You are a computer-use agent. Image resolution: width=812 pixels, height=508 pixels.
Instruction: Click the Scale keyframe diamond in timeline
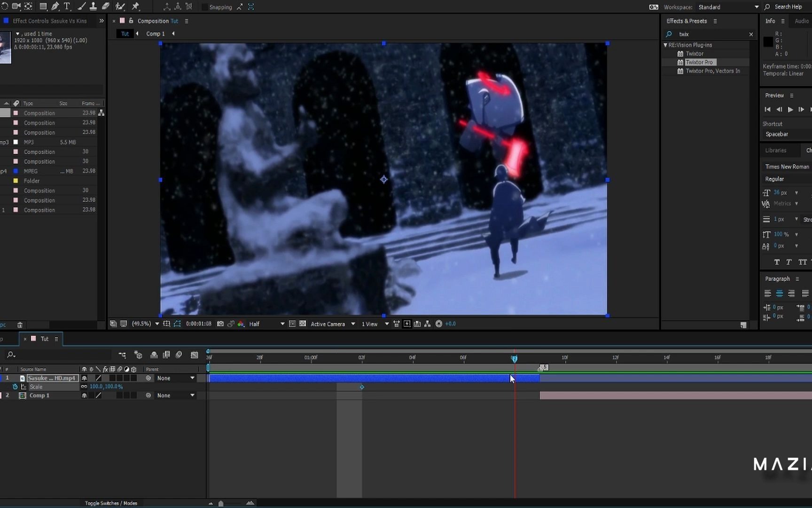[x=362, y=387]
